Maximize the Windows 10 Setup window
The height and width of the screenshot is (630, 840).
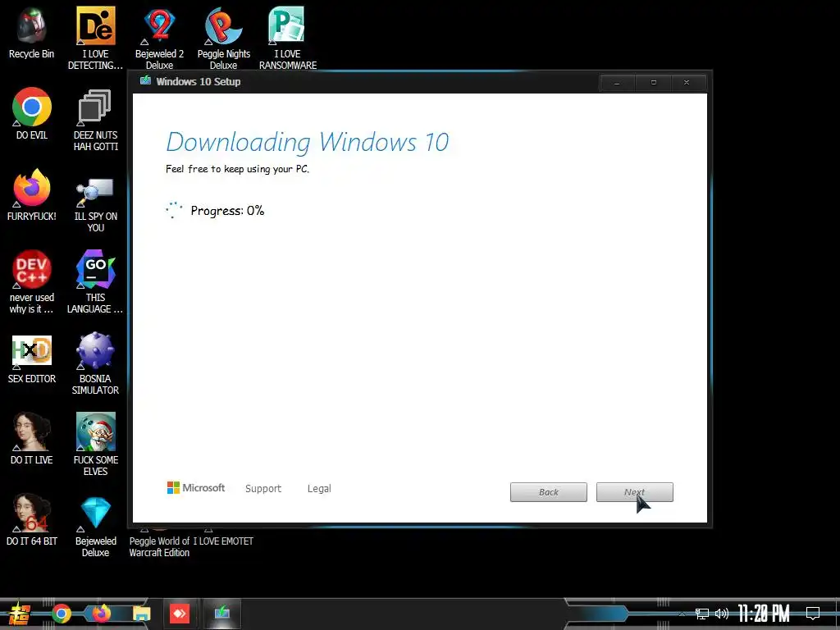click(654, 83)
